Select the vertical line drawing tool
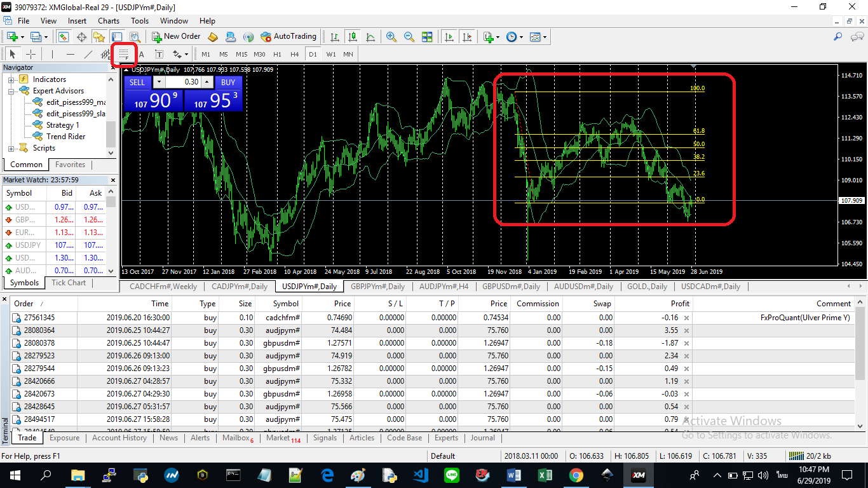The height and width of the screenshot is (488, 868). (52, 54)
